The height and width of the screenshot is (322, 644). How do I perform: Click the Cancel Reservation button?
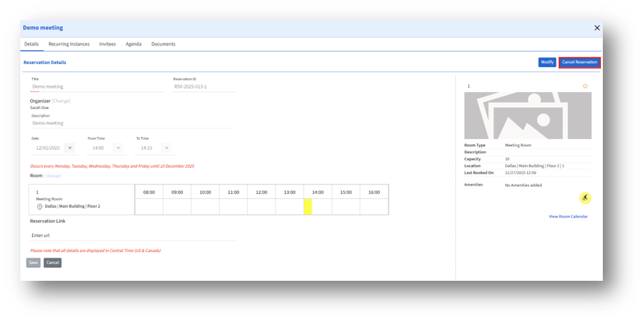[x=579, y=62]
